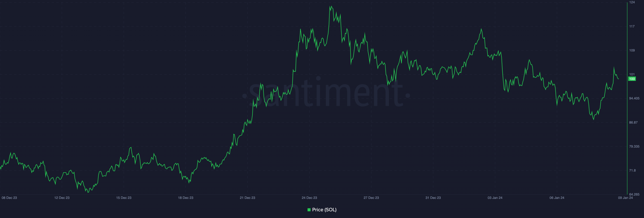Select the 79.335 price axis value

pos(634,146)
